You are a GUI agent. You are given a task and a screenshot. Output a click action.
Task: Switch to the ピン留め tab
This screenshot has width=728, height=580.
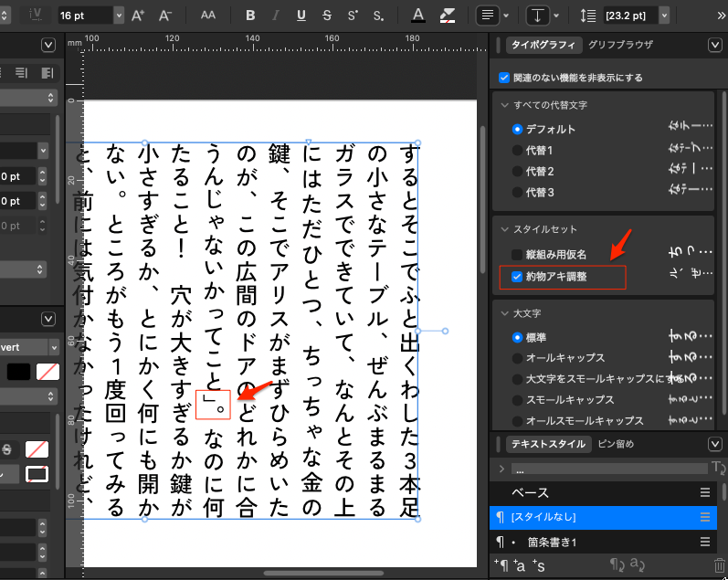[x=617, y=444]
